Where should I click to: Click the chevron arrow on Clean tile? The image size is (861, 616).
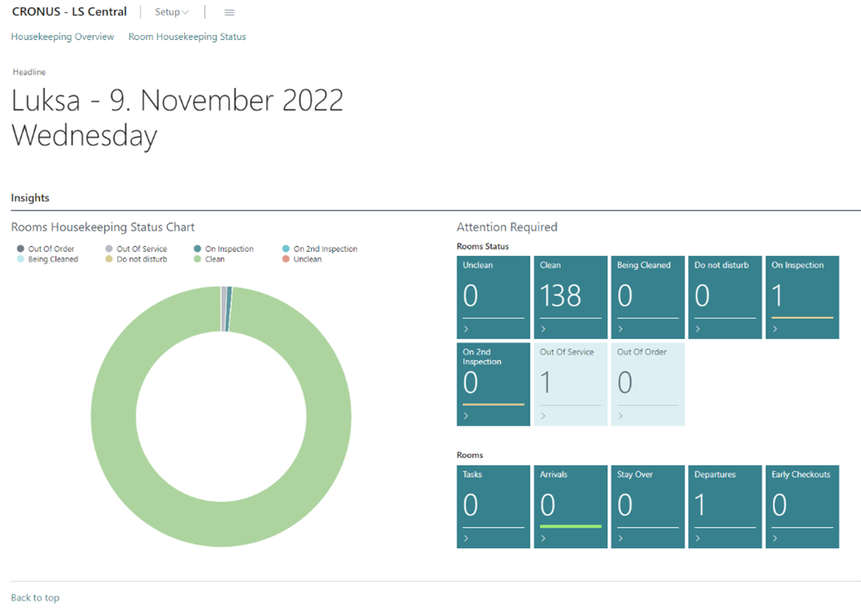543,330
